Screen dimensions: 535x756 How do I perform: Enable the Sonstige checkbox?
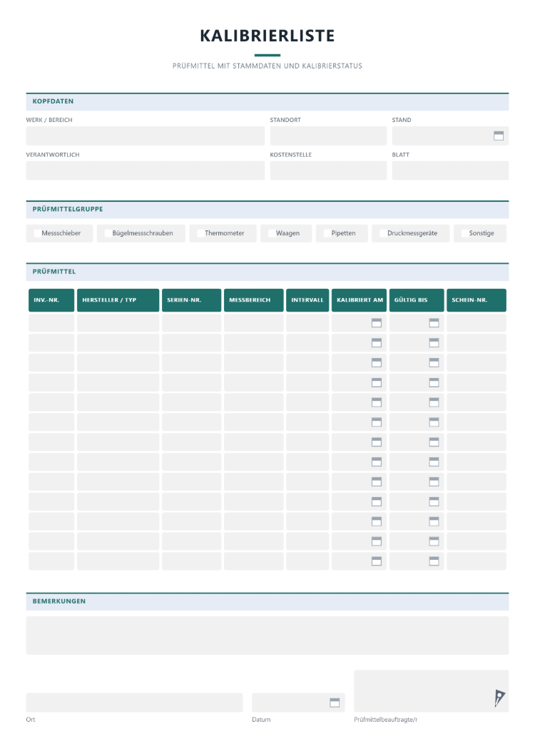click(464, 233)
